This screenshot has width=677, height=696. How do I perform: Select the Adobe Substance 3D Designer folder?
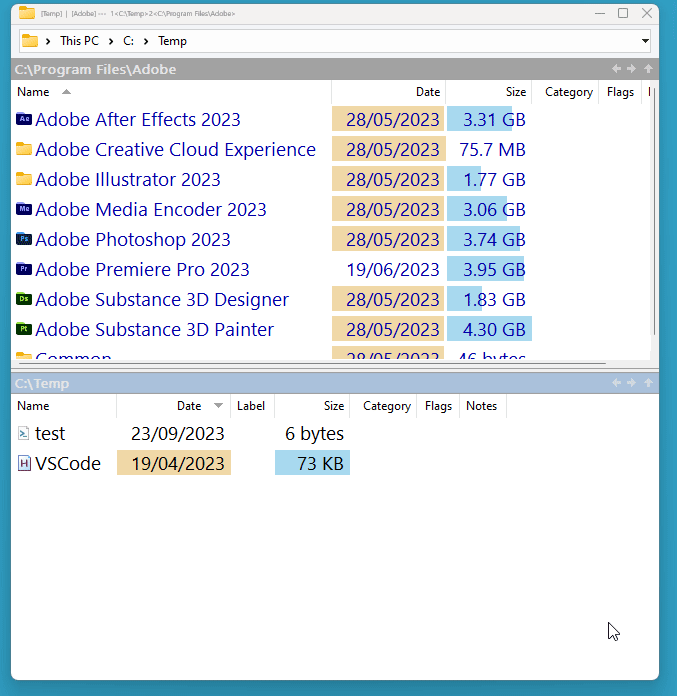coord(162,299)
